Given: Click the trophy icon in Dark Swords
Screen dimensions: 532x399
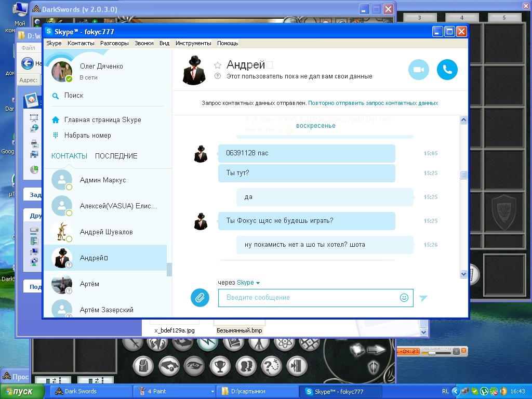Looking at the screenshot, I should [220, 366].
